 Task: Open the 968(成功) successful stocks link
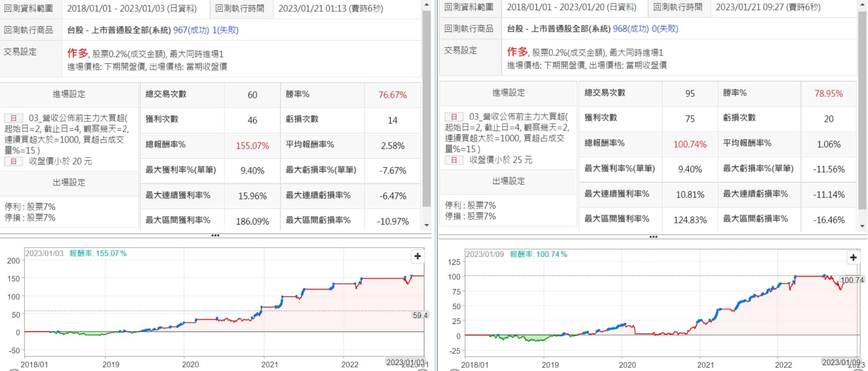point(631,29)
